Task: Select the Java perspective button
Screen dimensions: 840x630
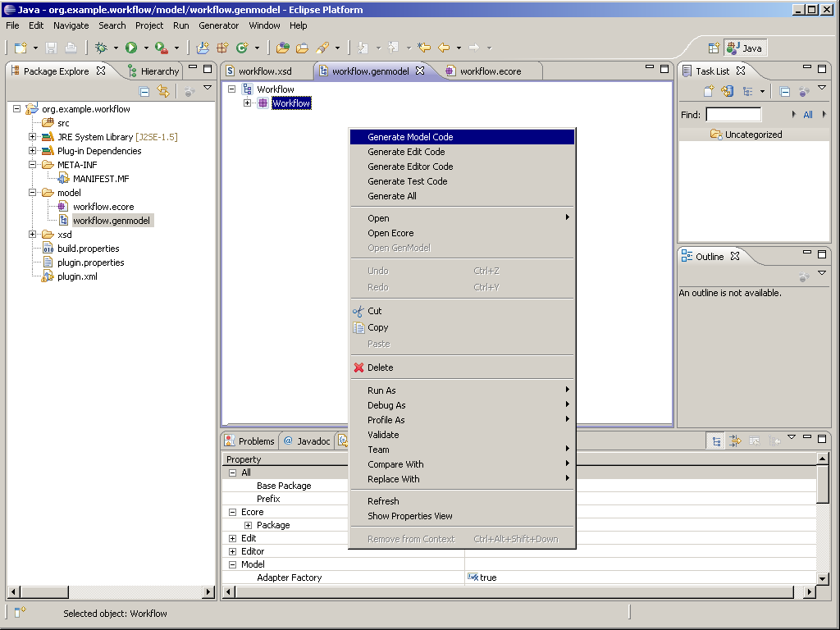Action: 745,48
